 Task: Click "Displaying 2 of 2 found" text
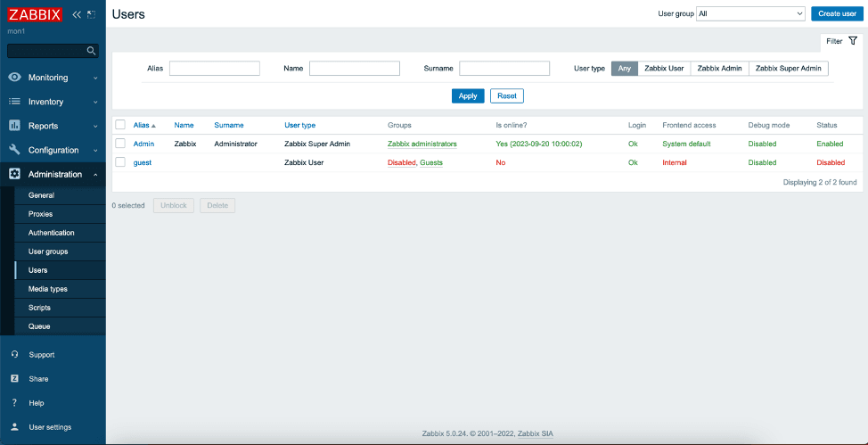(x=820, y=182)
